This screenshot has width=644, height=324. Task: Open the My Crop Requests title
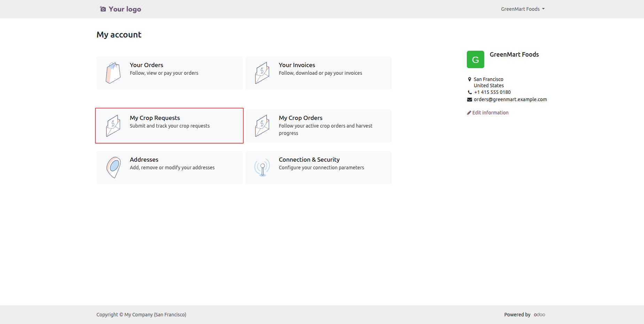(155, 118)
